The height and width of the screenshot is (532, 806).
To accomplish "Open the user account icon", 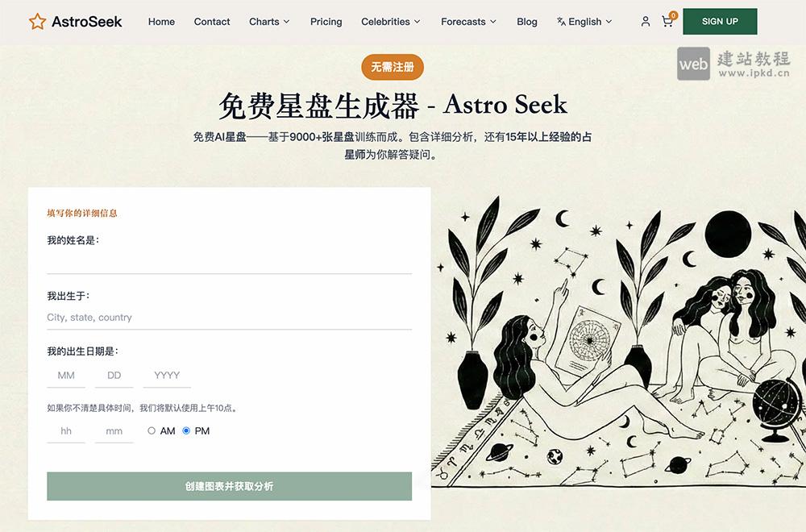I will click(x=645, y=22).
